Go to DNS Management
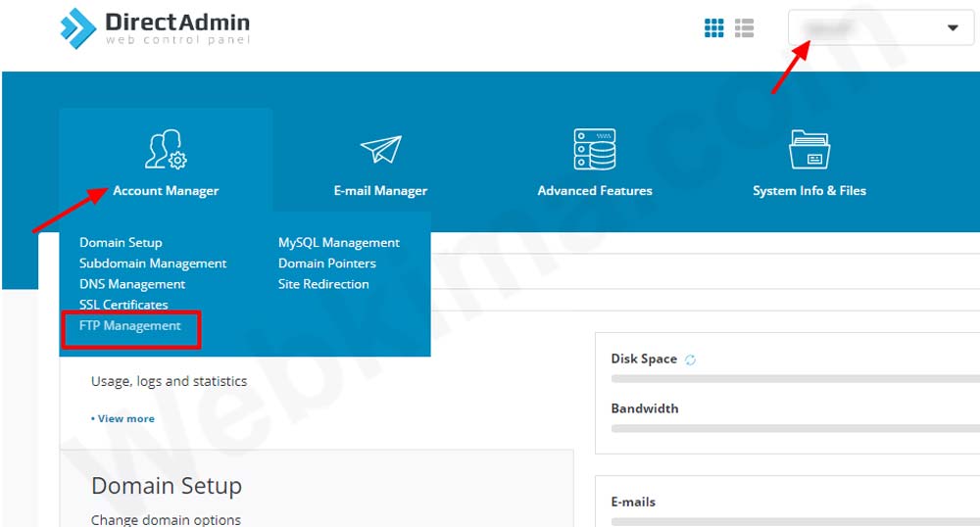 [x=132, y=284]
